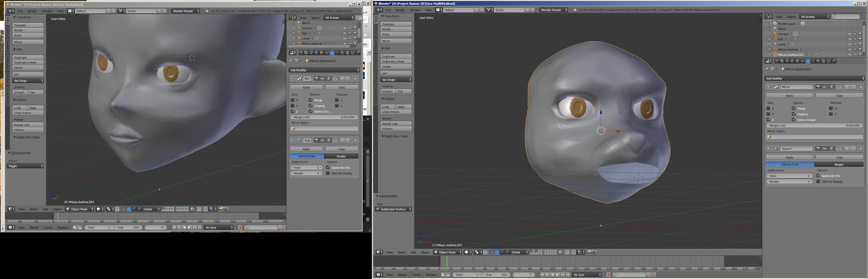
Task: Toggle Subdivide UVs checkbox in left window
Action: (x=328, y=167)
